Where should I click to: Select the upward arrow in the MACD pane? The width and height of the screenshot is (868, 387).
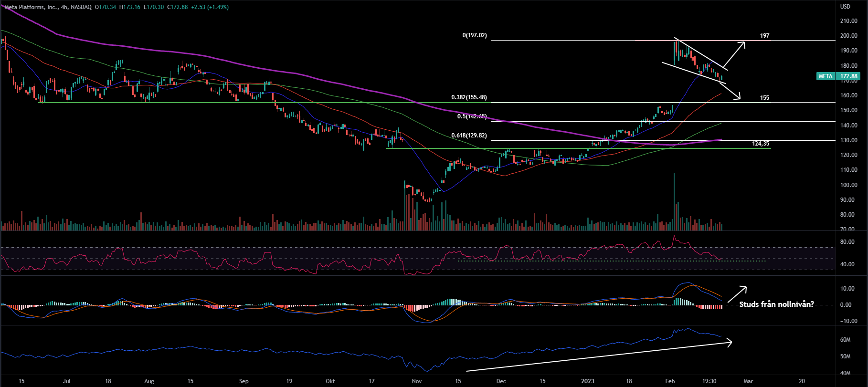click(x=737, y=294)
